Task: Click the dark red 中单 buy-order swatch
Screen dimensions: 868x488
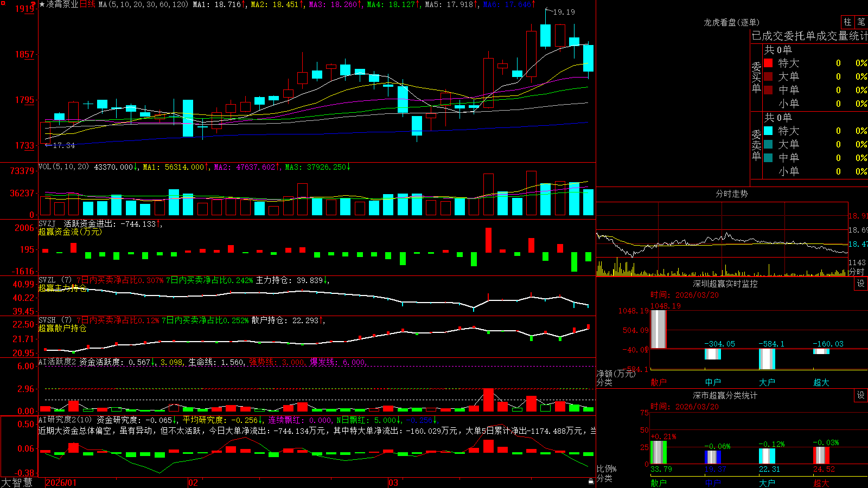Action: click(x=768, y=90)
